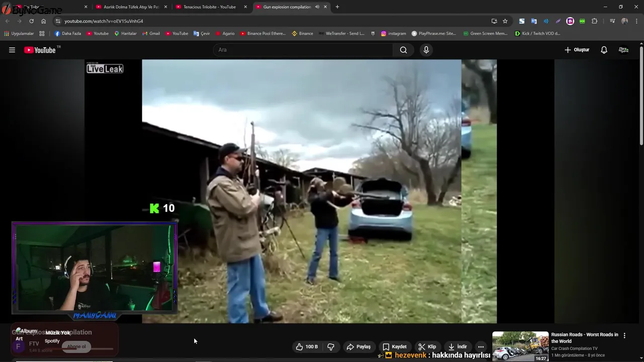Open Daha Fazla Facebook bookmark
The image size is (644, 362).
point(68,34)
